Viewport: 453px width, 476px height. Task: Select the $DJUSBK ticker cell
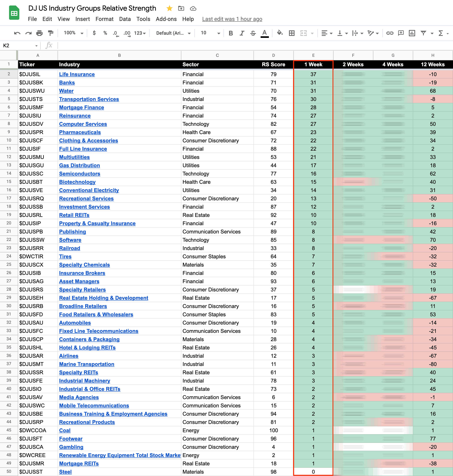(x=38, y=83)
